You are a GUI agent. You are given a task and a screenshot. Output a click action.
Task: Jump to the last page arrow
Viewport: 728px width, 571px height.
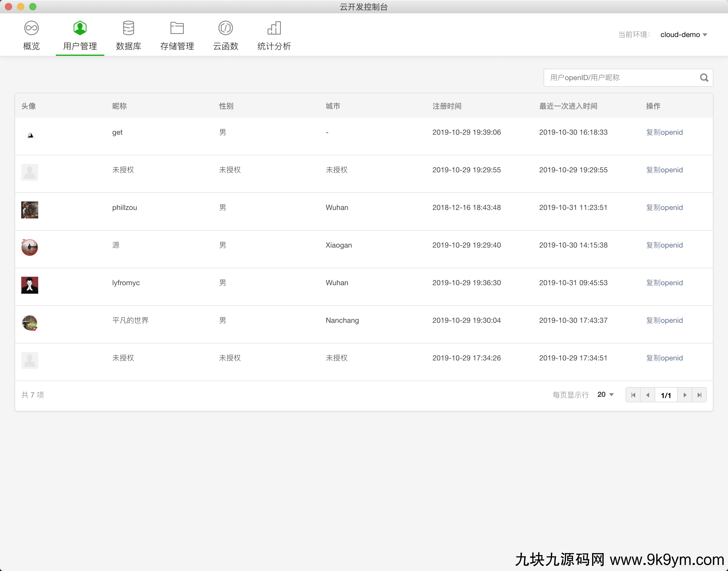click(699, 395)
